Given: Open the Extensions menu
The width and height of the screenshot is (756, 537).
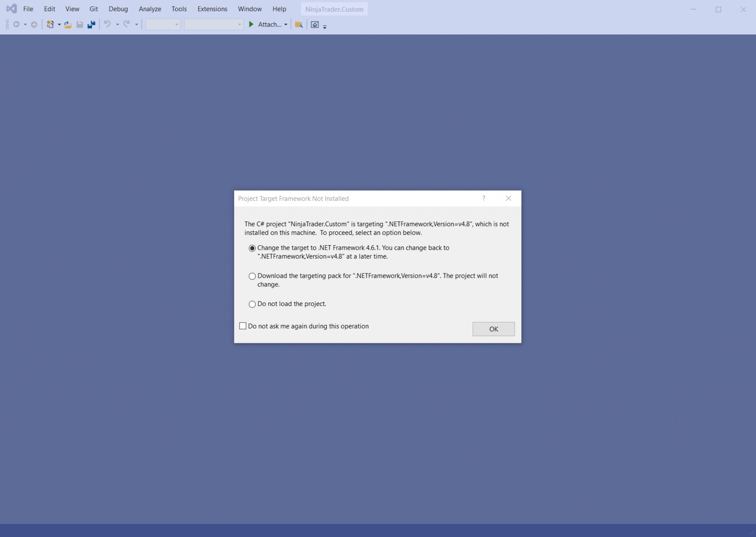Looking at the screenshot, I should pos(212,9).
